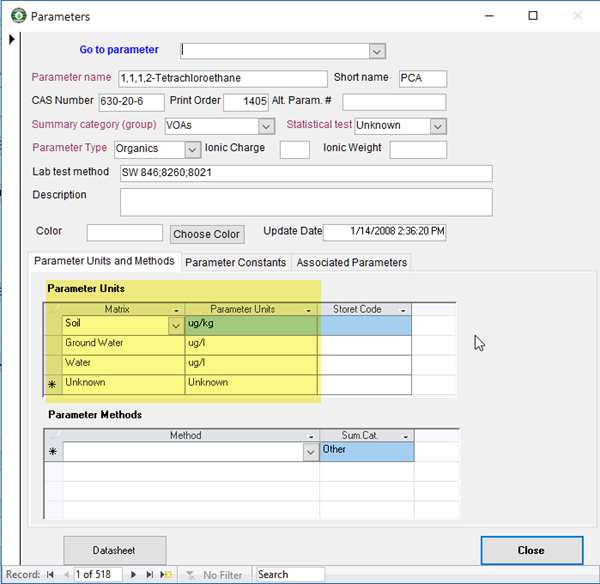Open the Associated Parameters tab

(352, 263)
